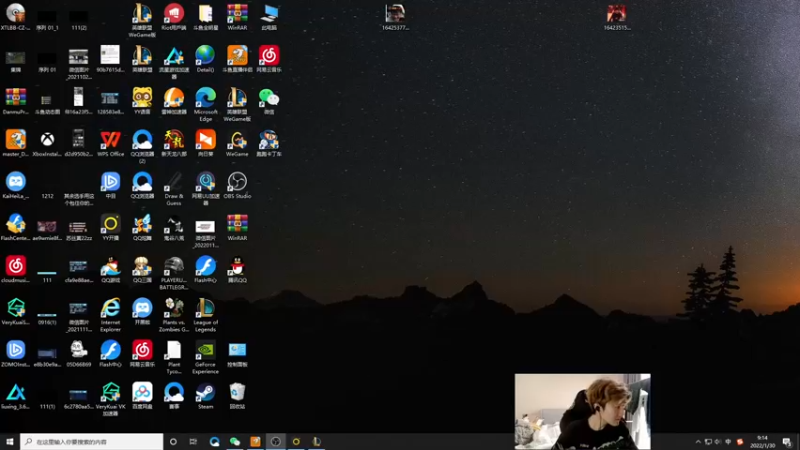
Task: Launch Steam from the desktop
Action: (x=206, y=395)
